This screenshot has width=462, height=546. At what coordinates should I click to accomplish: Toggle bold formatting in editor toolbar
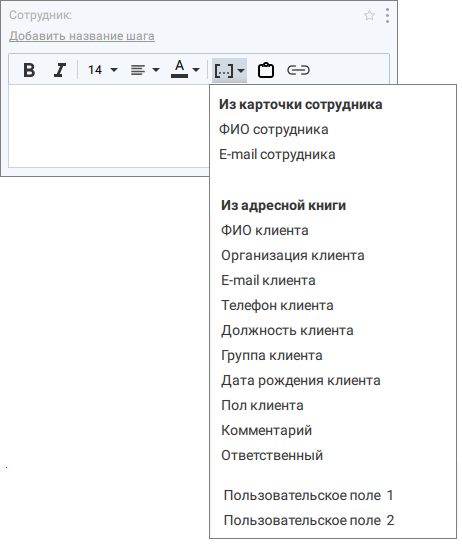(29, 70)
